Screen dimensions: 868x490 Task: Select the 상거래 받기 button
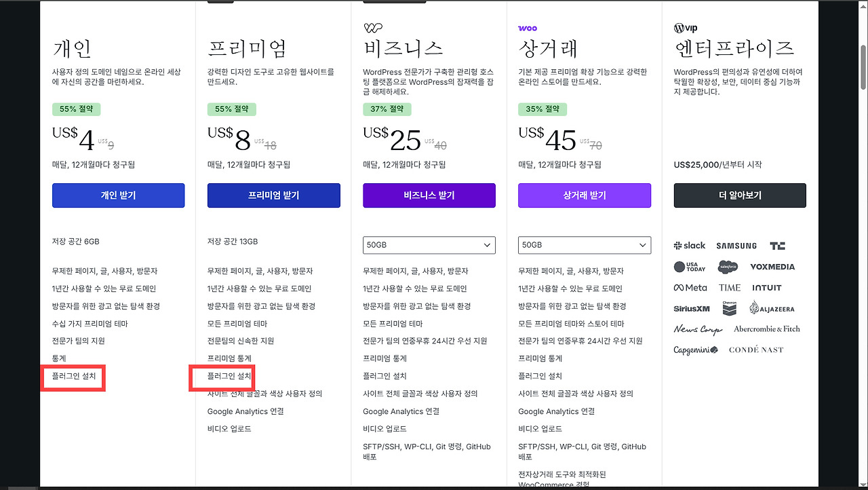[x=584, y=195]
